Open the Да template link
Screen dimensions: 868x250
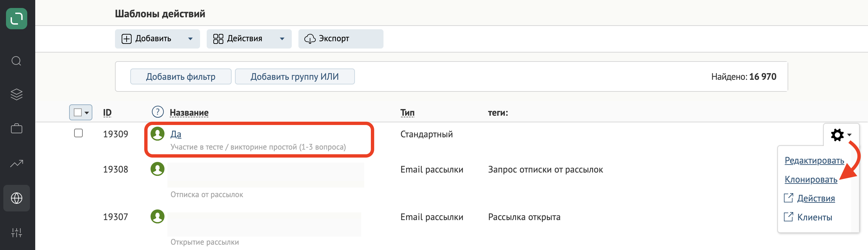[175, 134]
